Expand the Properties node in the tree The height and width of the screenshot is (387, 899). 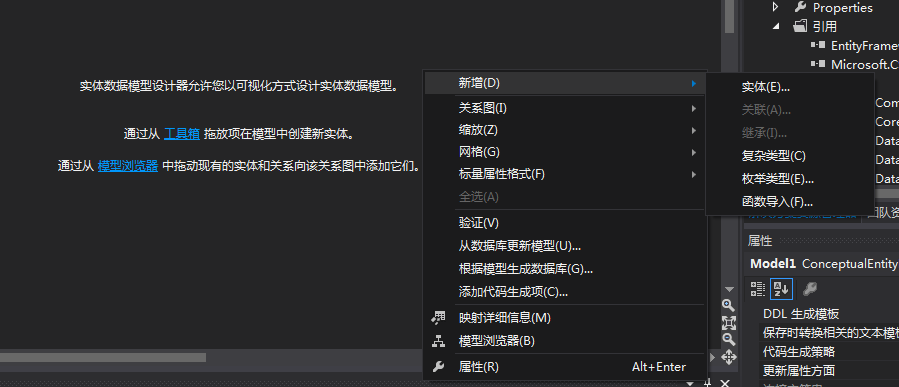pyautogui.click(x=776, y=7)
